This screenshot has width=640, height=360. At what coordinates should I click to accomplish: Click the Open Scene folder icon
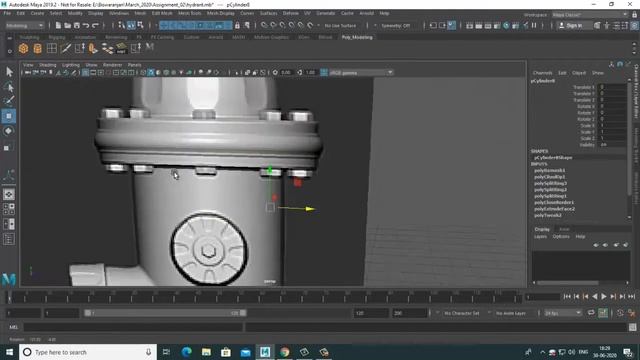tap(67, 25)
